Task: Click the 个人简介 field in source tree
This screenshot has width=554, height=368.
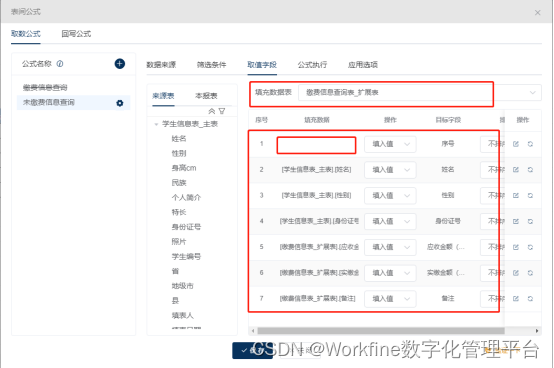Action: pos(186,198)
